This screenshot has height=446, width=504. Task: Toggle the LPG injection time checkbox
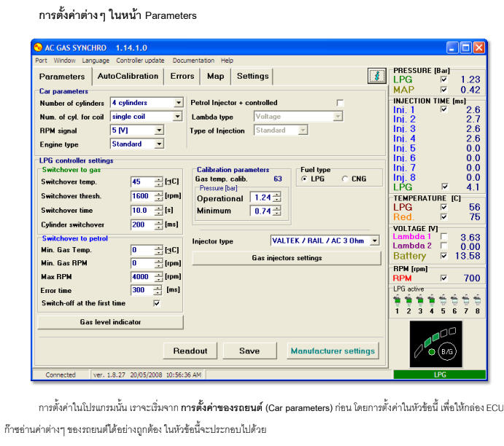444,187
